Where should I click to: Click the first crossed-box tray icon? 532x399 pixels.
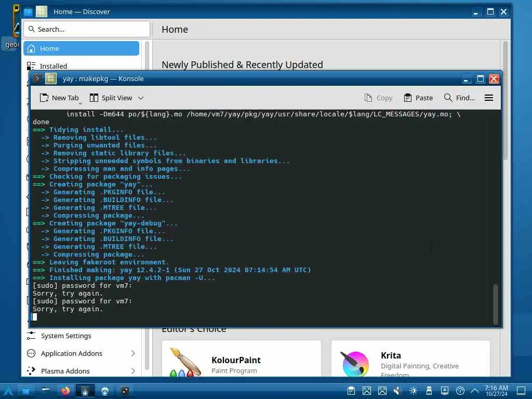(367, 391)
